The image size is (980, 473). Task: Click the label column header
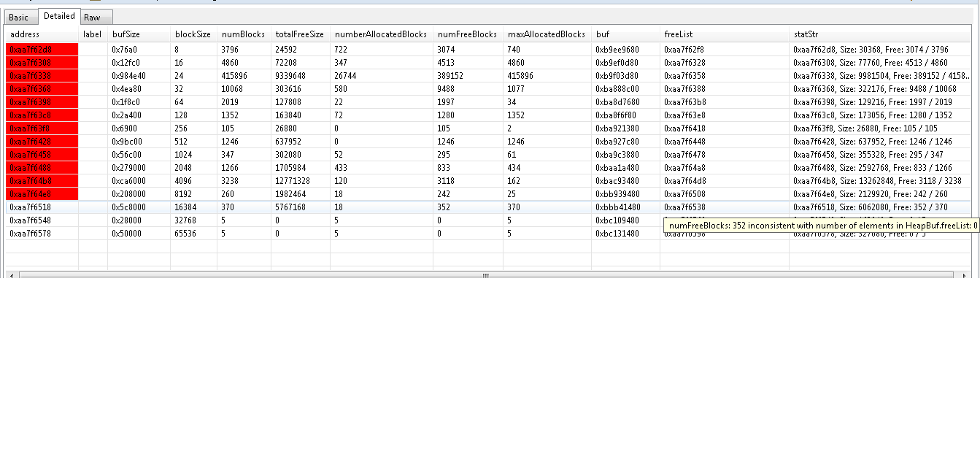click(93, 34)
